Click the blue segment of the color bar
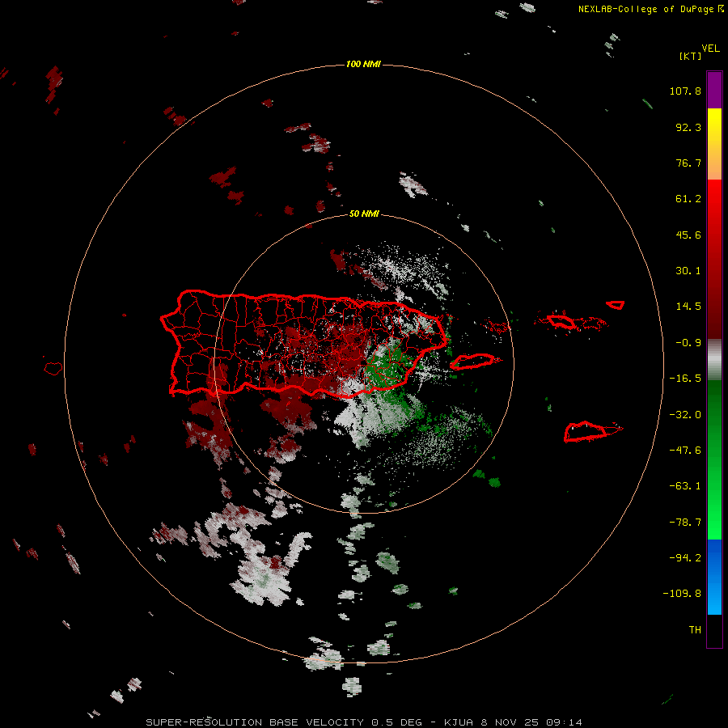Screen dimensions: 728x728 (x=714, y=577)
